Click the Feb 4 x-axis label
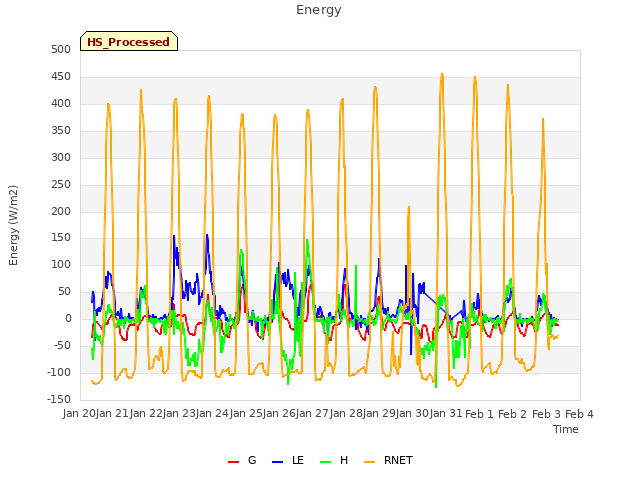640x480 pixels. pos(579,413)
